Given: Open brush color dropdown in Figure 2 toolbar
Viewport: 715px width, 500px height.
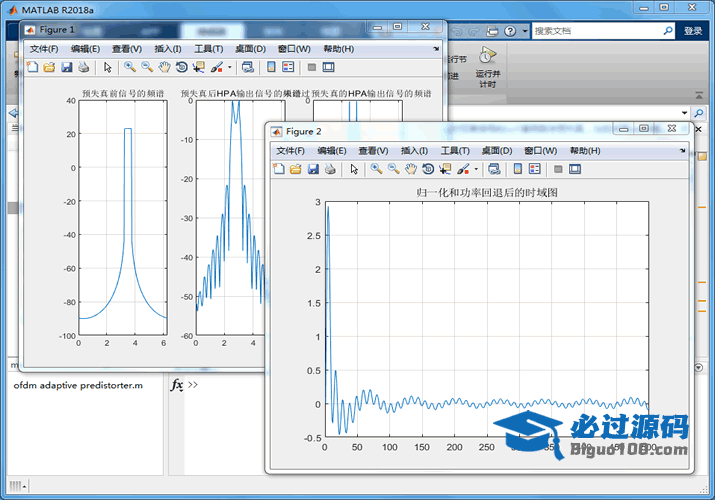Looking at the screenshot, I should [x=476, y=170].
